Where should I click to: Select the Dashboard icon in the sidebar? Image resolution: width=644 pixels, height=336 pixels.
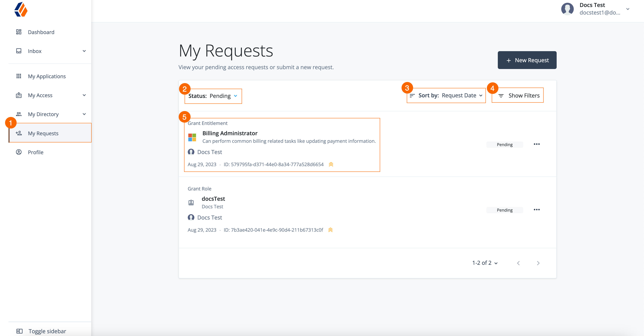(19, 32)
